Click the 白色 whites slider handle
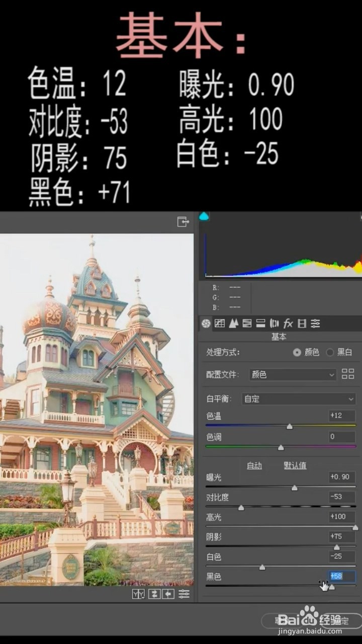Screen dimensions: 362x644 coord(262,567)
